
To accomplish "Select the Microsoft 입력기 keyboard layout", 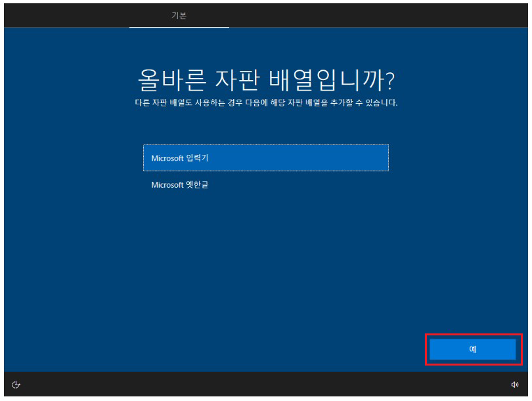I will pyautogui.click(x=265, y=158).
